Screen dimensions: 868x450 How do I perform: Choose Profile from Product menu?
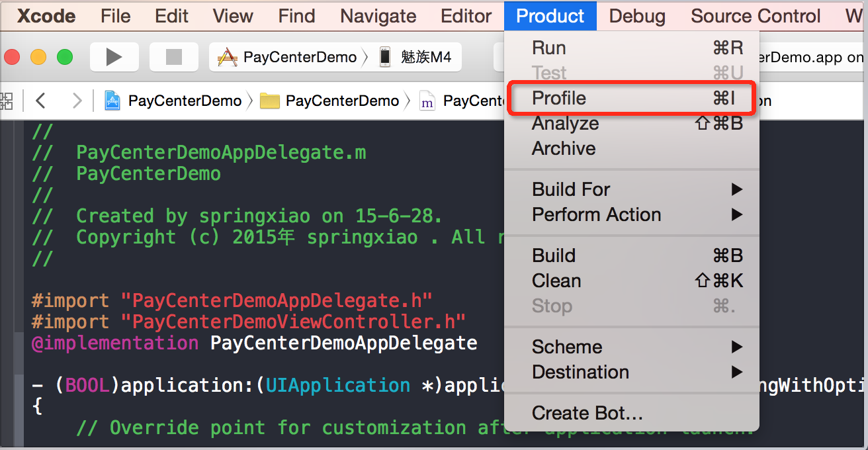(632, 98)
